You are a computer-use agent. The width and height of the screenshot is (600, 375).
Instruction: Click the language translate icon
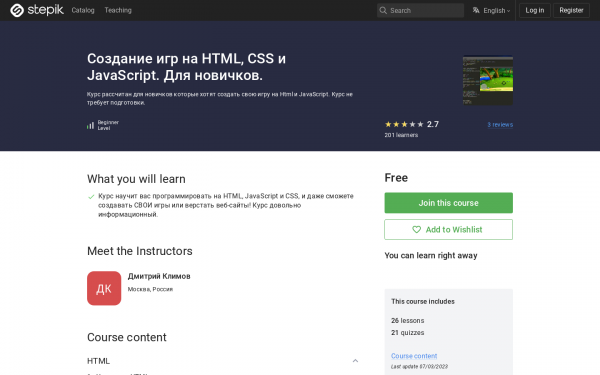(476, 10)
